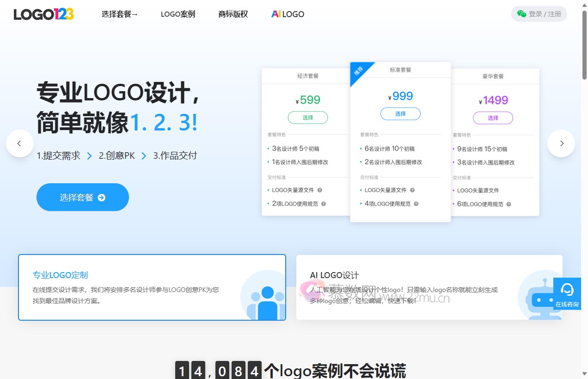This screenshot has width=588, height=379.
Task: Open the 商标版权 menu item
Action: (x=233, y=14)
